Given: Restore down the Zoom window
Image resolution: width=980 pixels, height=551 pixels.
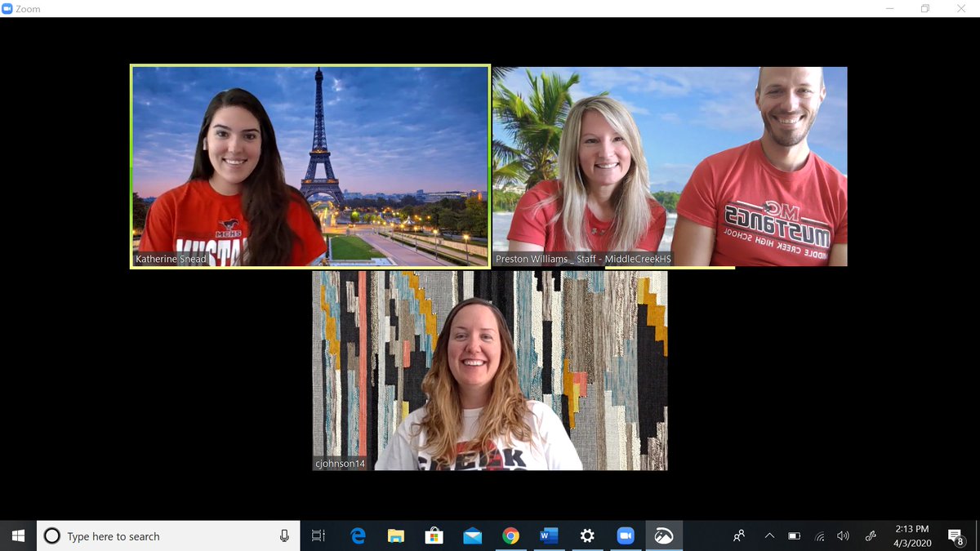Looking at the screenshot, I should tap(925, 9).
